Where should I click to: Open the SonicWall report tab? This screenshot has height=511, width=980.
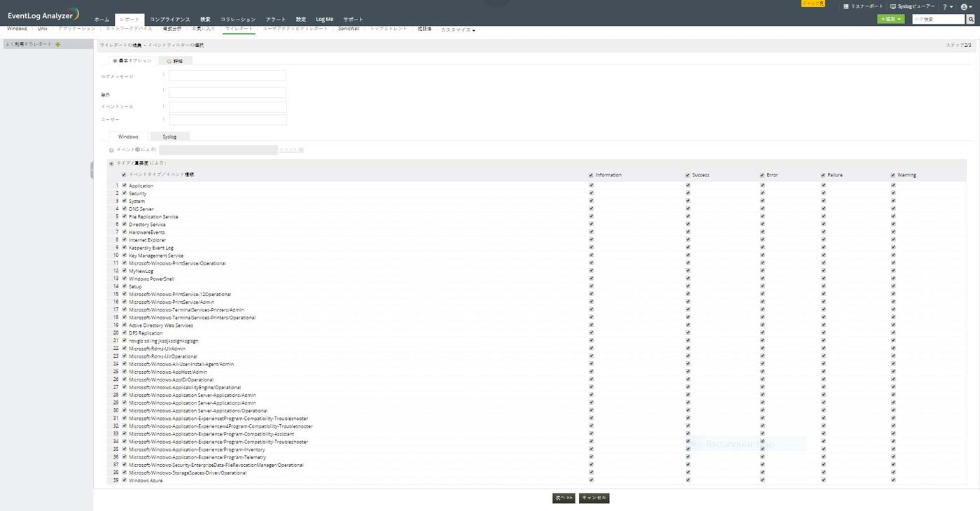coord(349,29)
